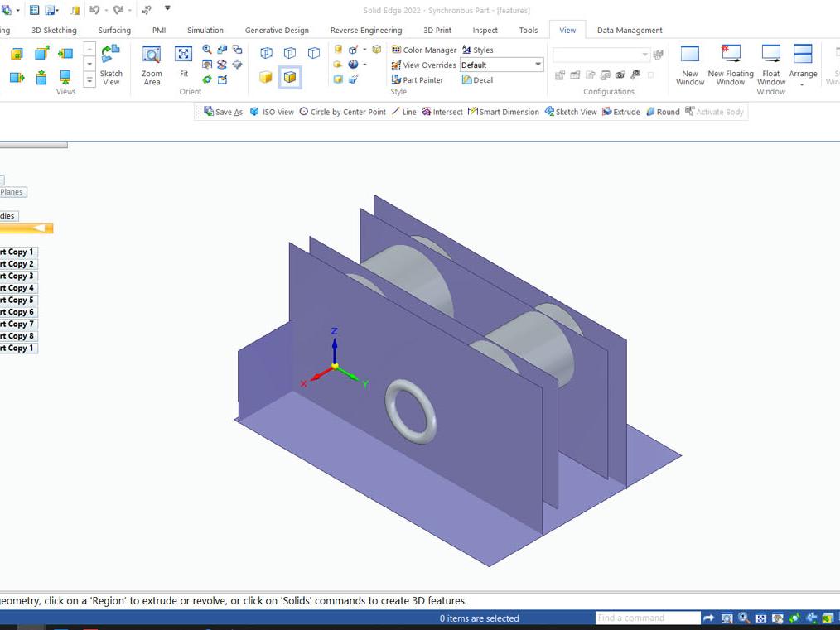Open the Default style dropdown
Viewport: 840px width, 630px height.
tap(538, 65)
